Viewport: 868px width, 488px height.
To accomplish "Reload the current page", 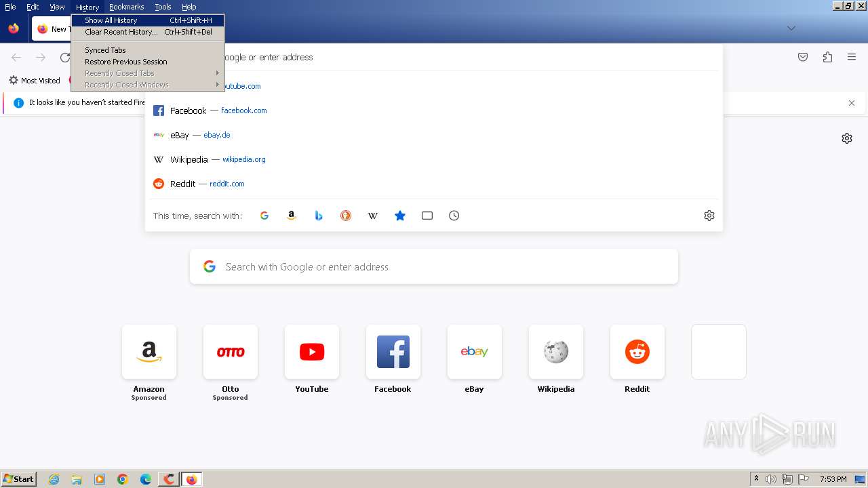I will [65, 58].
